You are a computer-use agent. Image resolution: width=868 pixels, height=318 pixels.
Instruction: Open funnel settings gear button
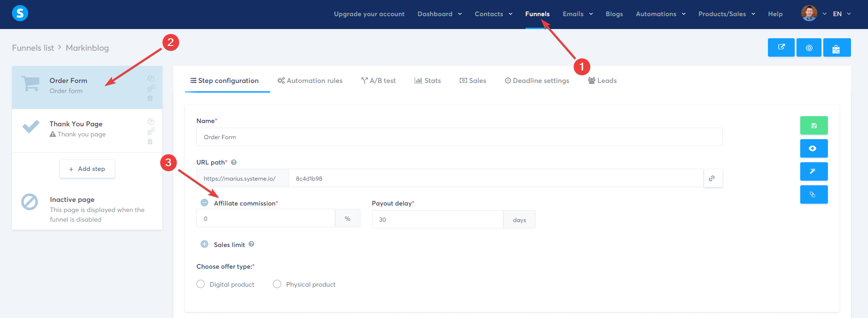click(809, 47)
